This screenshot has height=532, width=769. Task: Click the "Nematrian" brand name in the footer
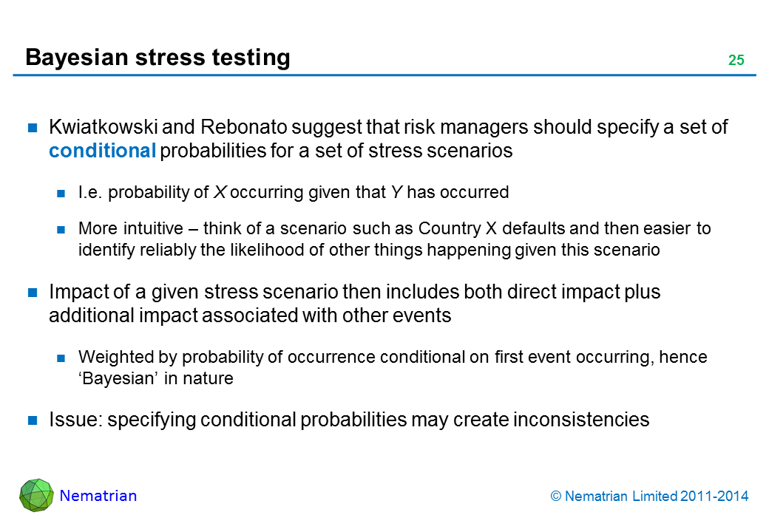[98, 496]
